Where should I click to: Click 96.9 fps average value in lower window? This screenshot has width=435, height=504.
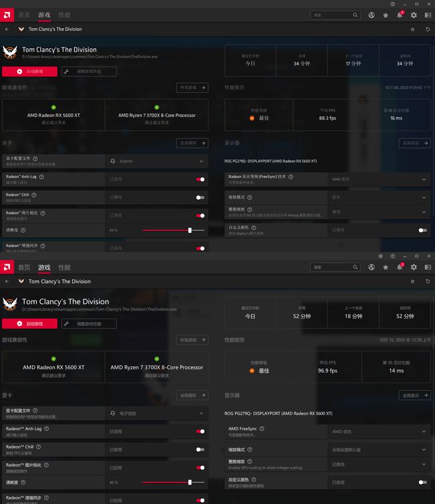327,371
